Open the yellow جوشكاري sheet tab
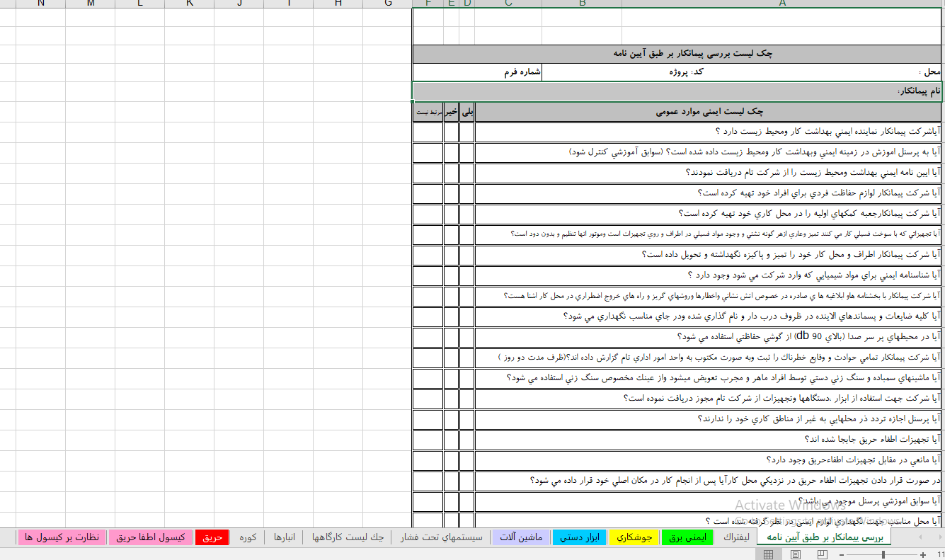This screenshot has height=560, width=945. (x=634, y=537)
